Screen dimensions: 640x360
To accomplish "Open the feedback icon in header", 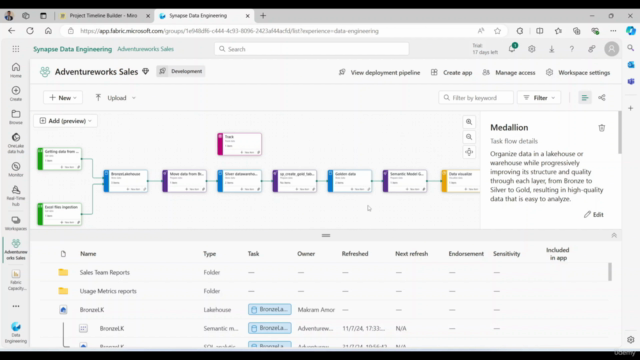I will click(591, 49).
